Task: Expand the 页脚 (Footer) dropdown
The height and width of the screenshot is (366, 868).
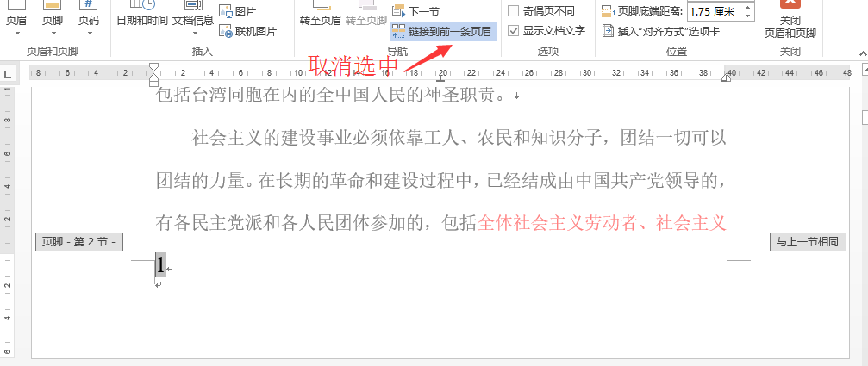Action: (52, 19)
